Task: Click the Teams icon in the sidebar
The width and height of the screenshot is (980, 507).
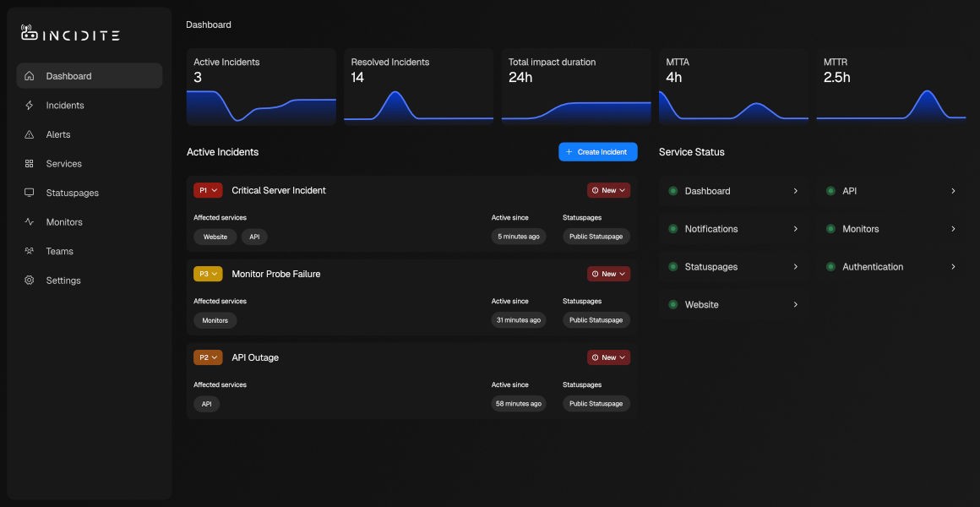Action: 29,250
